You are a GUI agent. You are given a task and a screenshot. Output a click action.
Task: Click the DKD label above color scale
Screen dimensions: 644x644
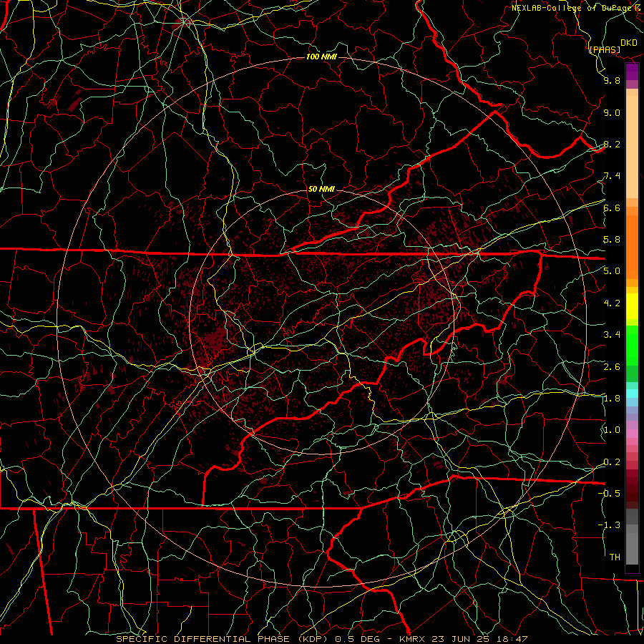pyautogui.click(x=629, y=43)
